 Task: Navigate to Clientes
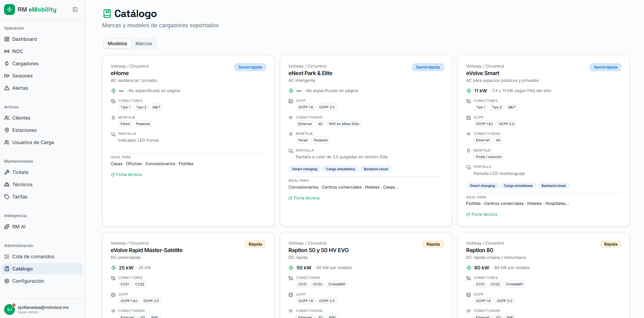tap(42, 118)
